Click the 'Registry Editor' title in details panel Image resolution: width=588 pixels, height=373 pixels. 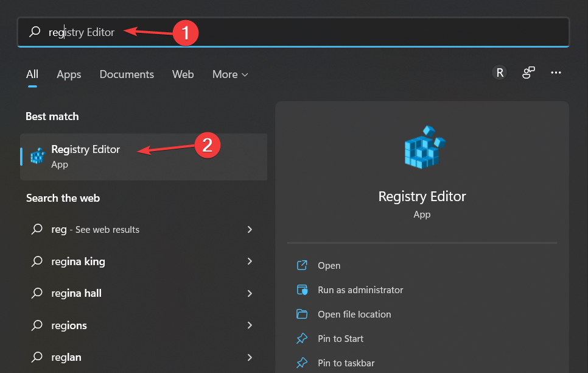click(422, 196)
